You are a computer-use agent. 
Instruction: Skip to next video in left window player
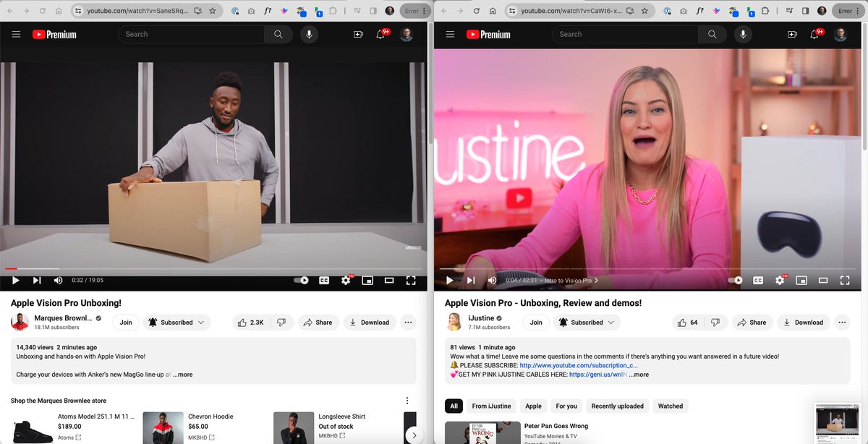pyautogui.click(x=37, y=281)
